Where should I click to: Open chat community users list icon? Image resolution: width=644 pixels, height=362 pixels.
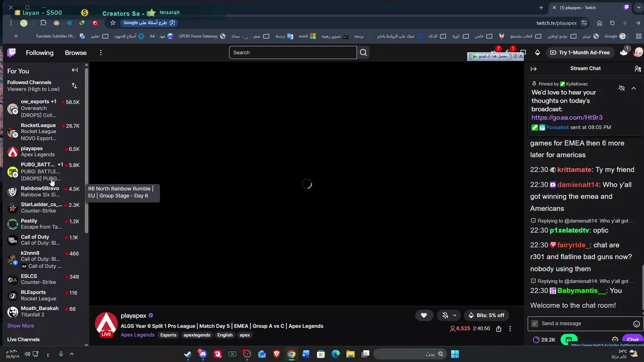pyautogui.click(x=637, y=69)
